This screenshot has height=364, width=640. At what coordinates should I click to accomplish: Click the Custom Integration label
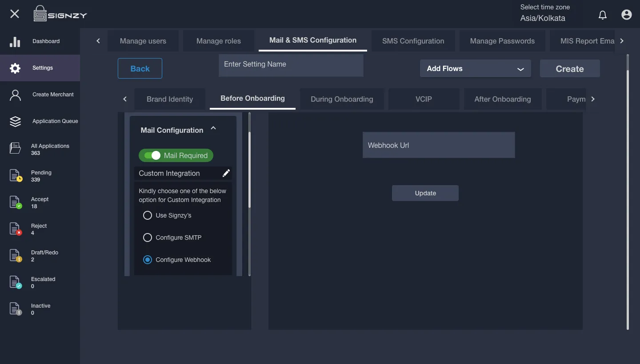point(169,173)
